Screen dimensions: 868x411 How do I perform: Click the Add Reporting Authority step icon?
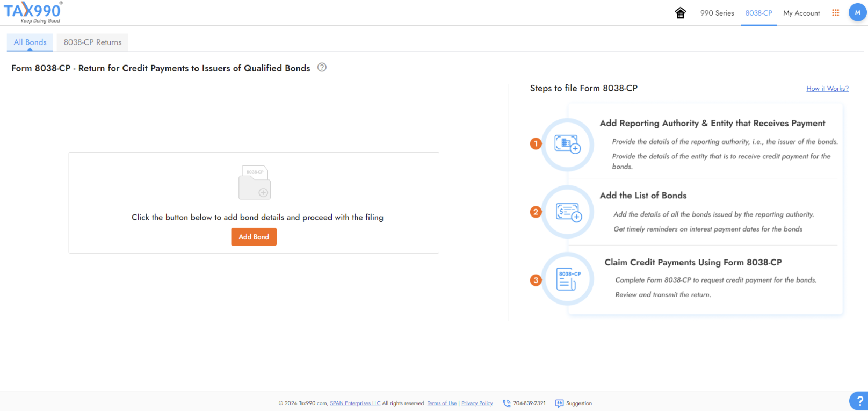pyautogui.click(x=568, y=145)
